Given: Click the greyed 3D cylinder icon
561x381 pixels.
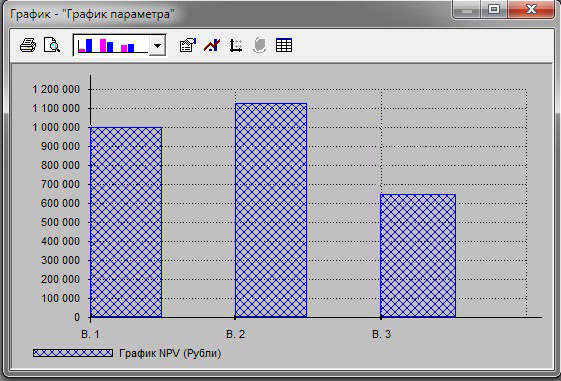Looking at the screenshot, I should coord(260,45).
